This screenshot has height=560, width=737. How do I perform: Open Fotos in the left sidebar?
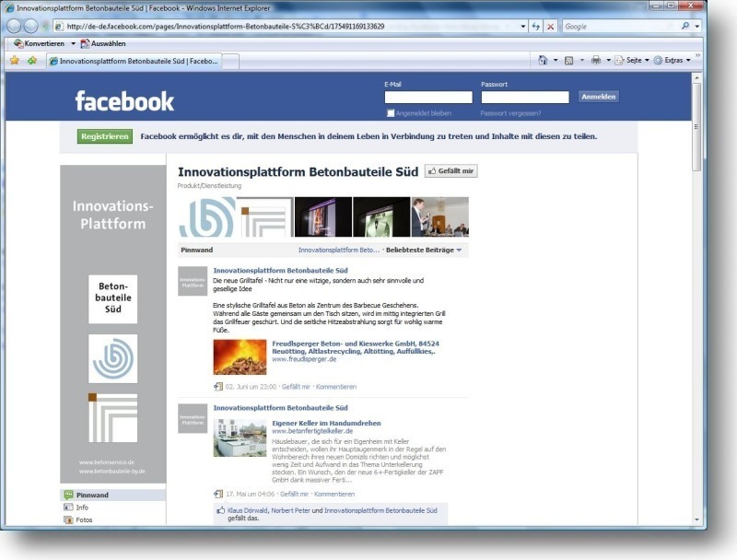(84, 519)
